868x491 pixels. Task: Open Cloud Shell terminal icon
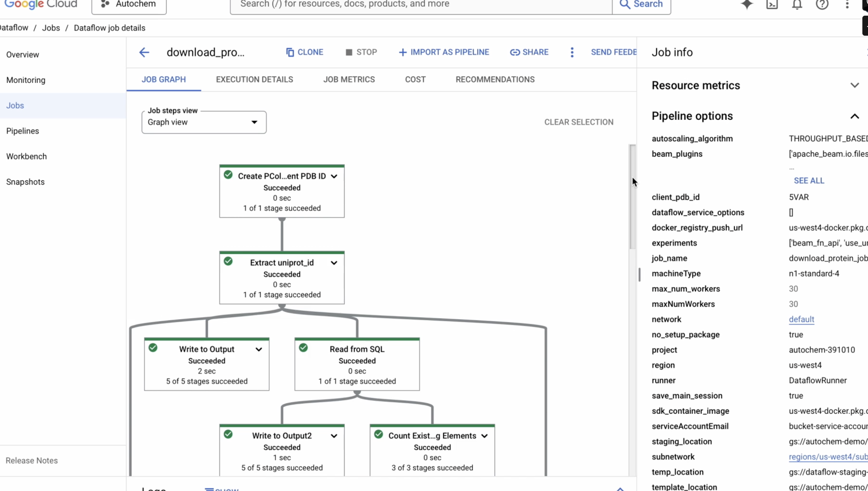pyautogui.click(x=772, y=4)
